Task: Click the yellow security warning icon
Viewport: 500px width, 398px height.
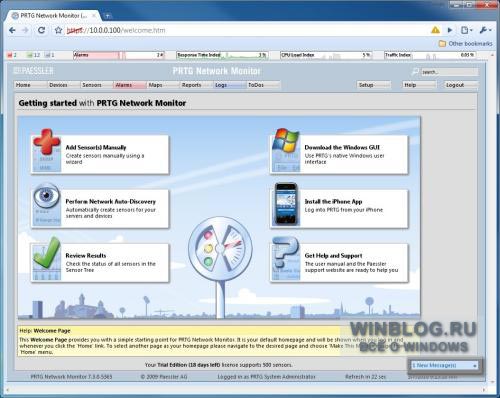Action: coord(435,30)
